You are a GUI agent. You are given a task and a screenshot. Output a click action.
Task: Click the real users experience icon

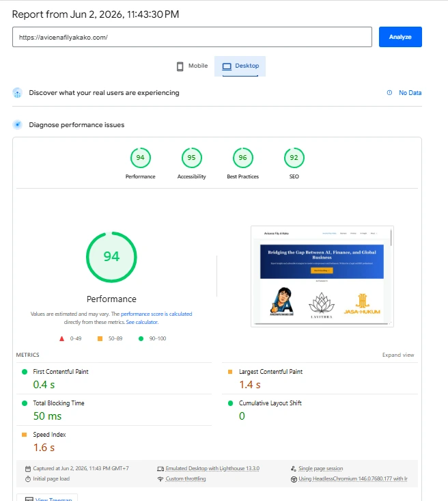click(17, 93)
